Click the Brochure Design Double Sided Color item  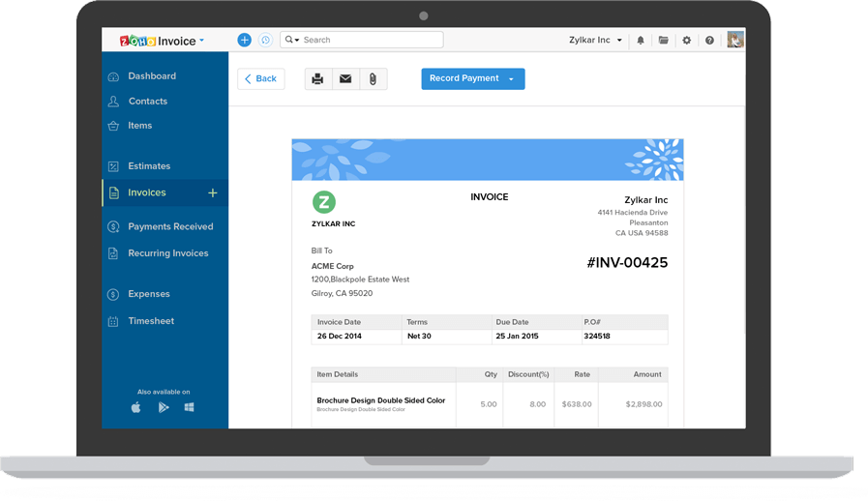pos(381,400)
